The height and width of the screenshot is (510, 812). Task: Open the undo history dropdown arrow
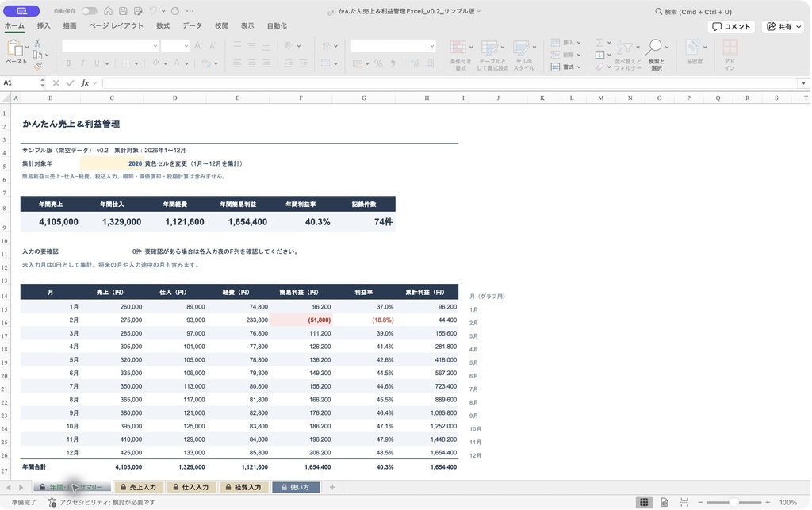click(163, 11)
